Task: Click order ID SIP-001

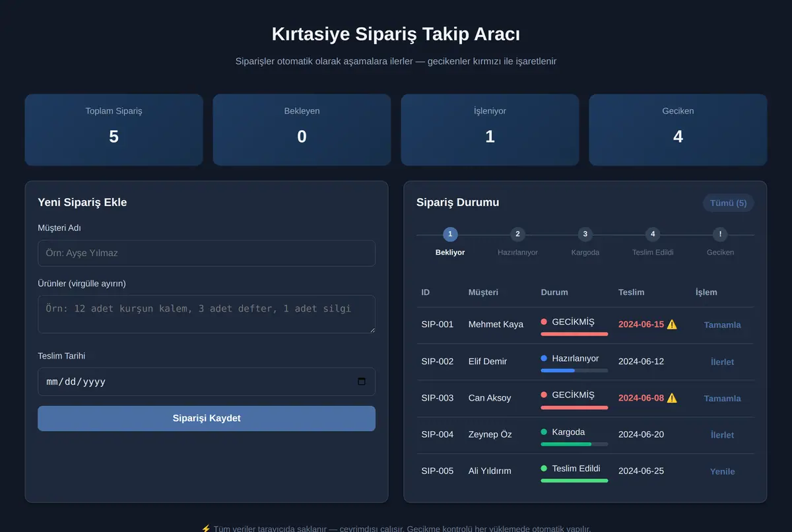Action: [x=438, y=324]
